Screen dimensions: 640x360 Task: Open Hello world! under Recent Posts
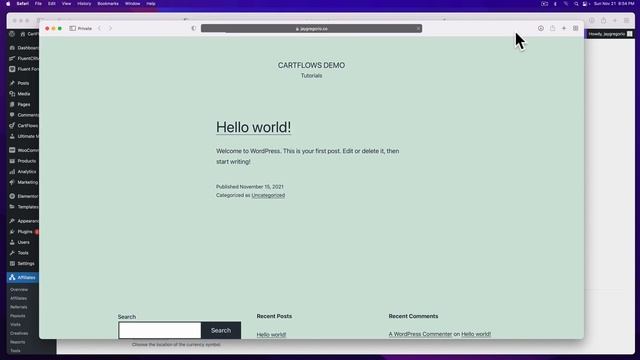(x=271, y=334)
